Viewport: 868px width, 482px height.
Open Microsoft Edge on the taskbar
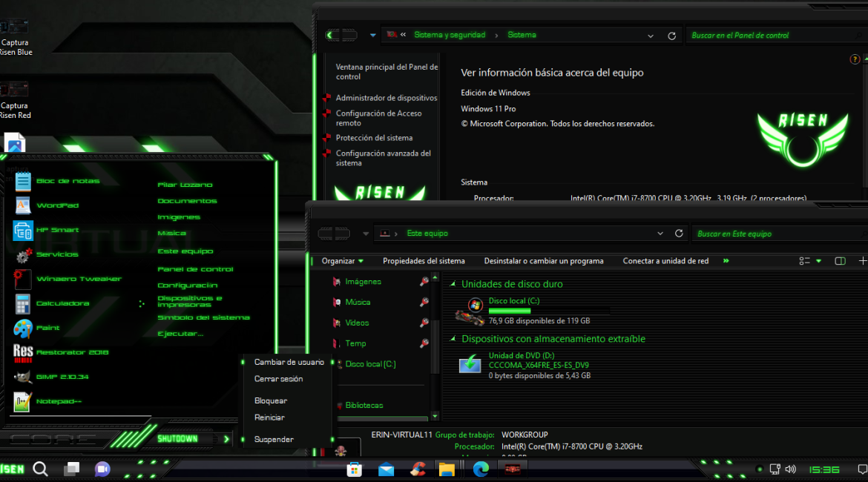[x=481, y=469]
